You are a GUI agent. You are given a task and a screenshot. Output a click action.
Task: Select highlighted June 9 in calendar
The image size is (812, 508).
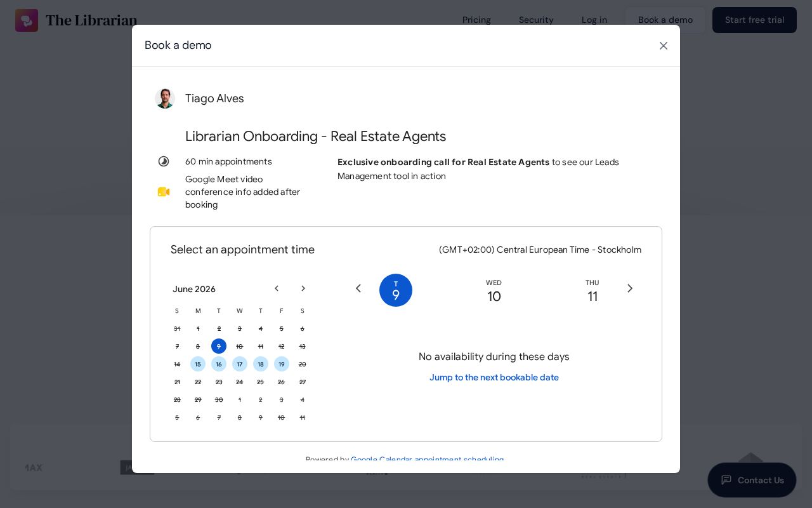click(x=219, y=346)
